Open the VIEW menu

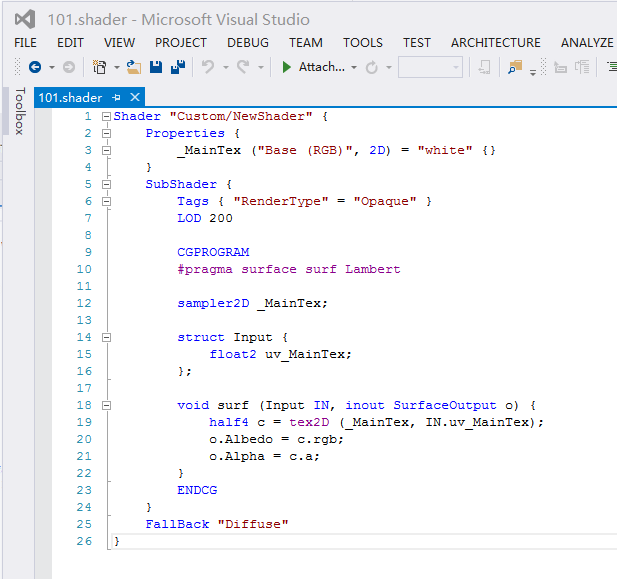(x=119, y=43)
